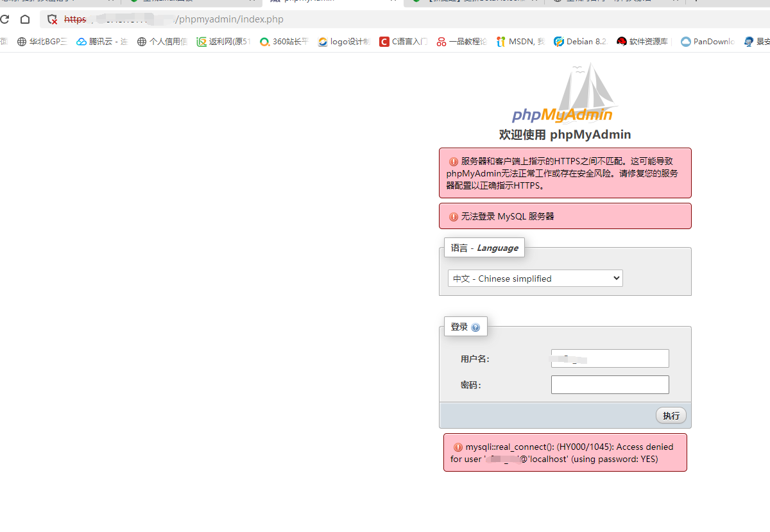The height and width of the screenshot is (532, 770).
Task: Open the 返利网 bookmark
Action: [x=223, y=42]
